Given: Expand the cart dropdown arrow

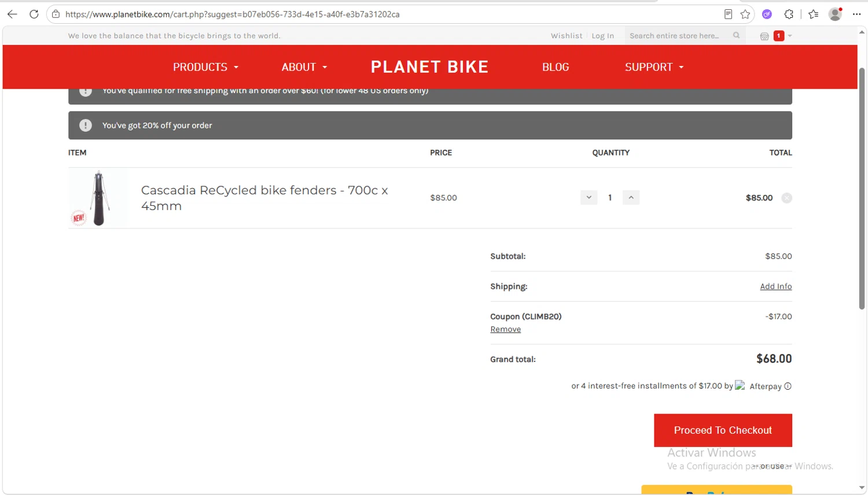Looking at the screenshot, I should [790, 36].
